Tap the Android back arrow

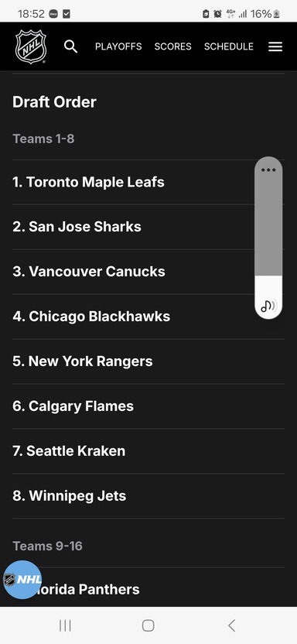(231, 625)
